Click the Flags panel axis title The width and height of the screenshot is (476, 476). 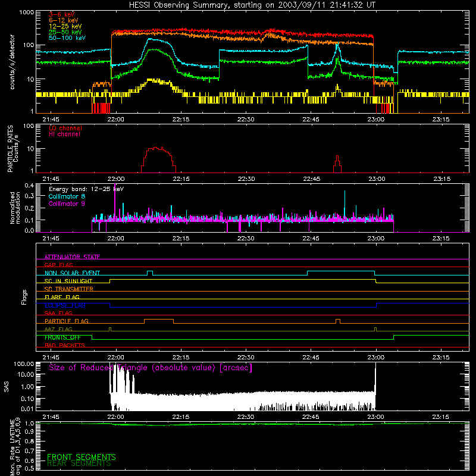point(24,297)
